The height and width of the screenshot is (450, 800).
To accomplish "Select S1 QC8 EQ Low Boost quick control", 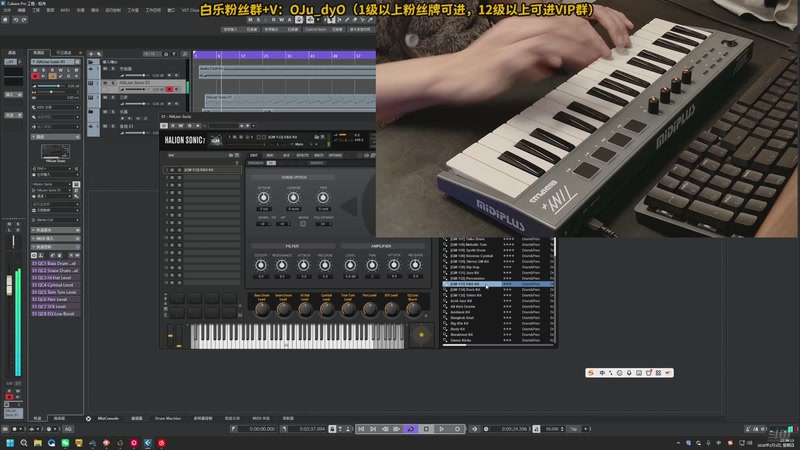I will (55, 314).
